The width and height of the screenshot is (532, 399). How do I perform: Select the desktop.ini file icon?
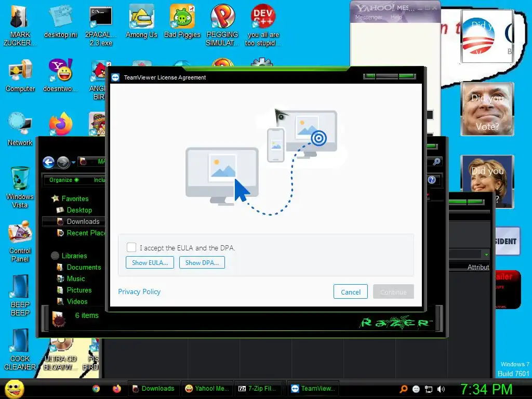60,21
